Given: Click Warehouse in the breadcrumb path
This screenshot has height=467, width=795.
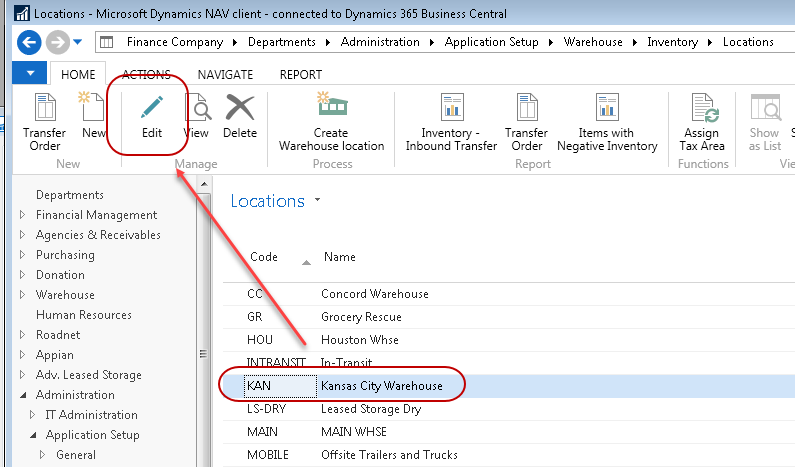Looking at the screenshot, I should pos(593,42).
